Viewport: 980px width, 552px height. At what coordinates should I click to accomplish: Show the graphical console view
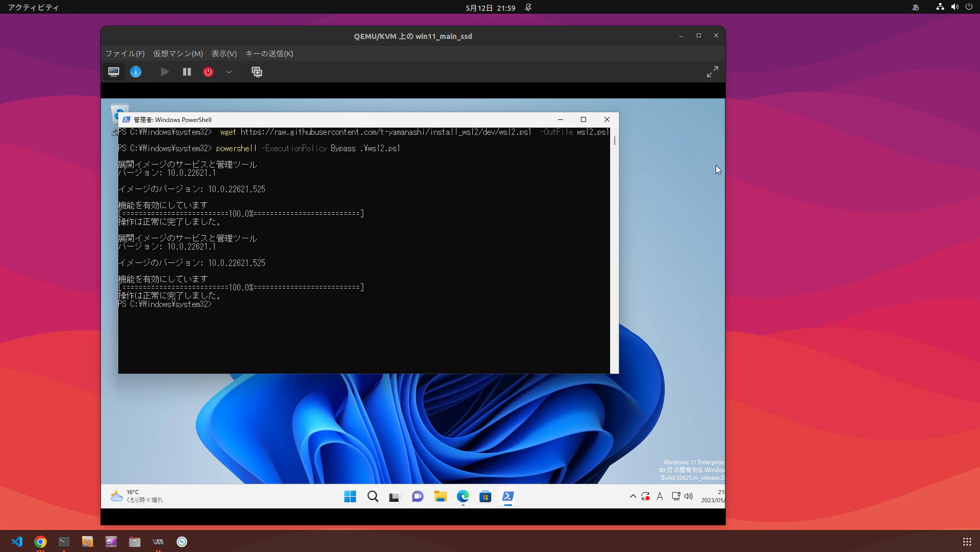114,72
